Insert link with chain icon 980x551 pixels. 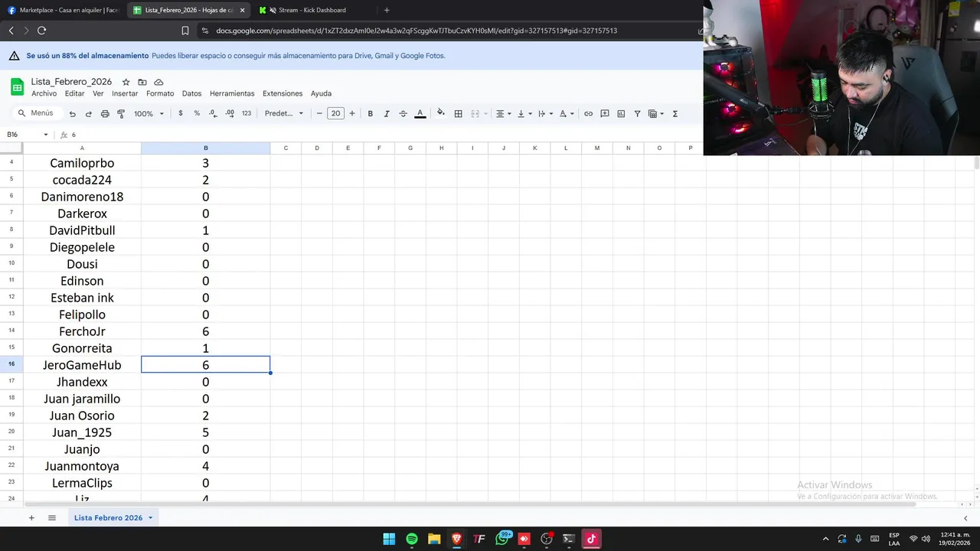(x=588, y=113)
